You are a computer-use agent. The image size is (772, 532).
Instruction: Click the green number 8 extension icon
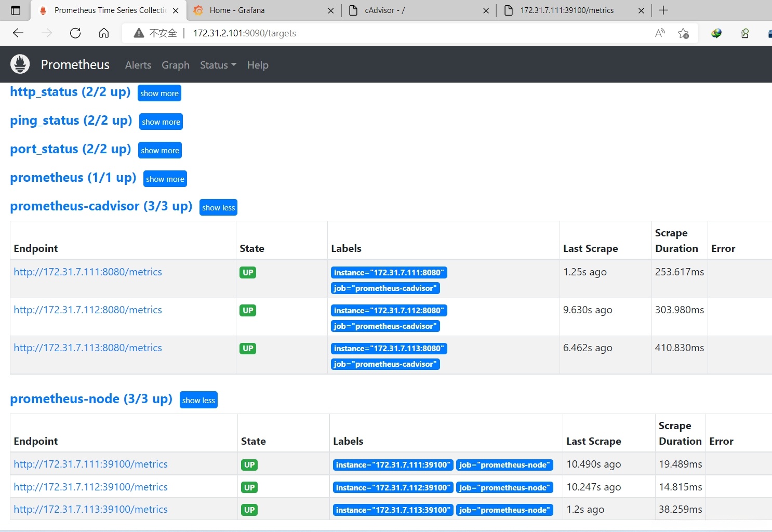[x=745, y=33]
